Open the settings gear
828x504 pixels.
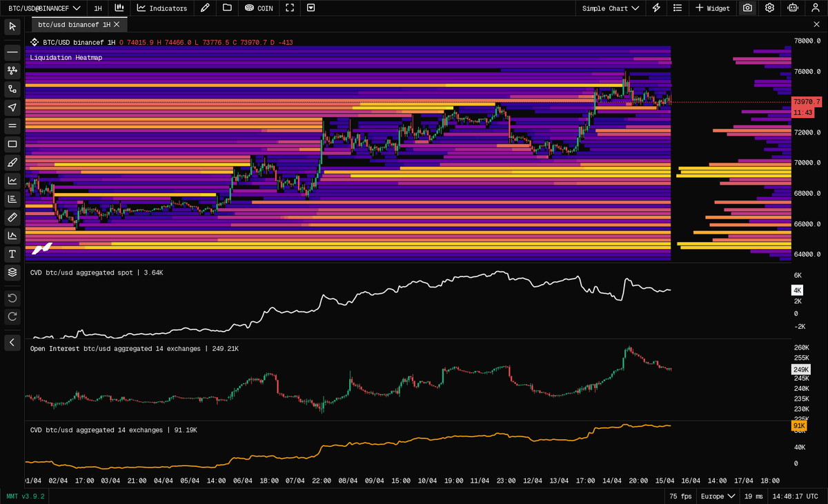click(x=769, y=8)
